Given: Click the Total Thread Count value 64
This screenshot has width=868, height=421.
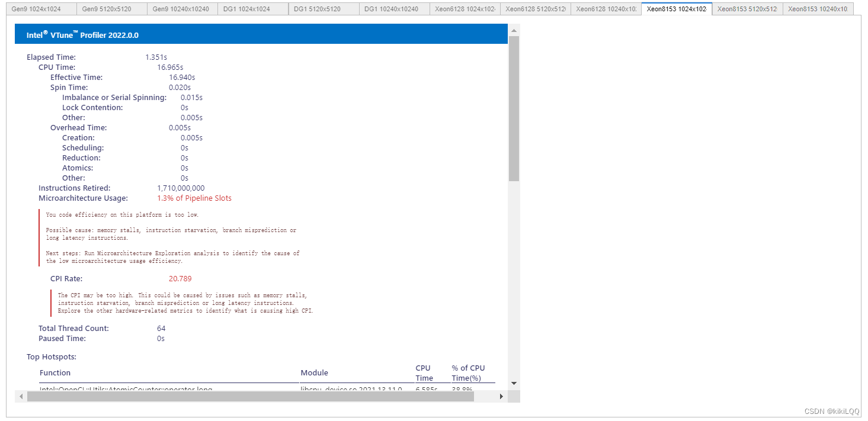Looking at the screenshot, I should tap(161, 329).
